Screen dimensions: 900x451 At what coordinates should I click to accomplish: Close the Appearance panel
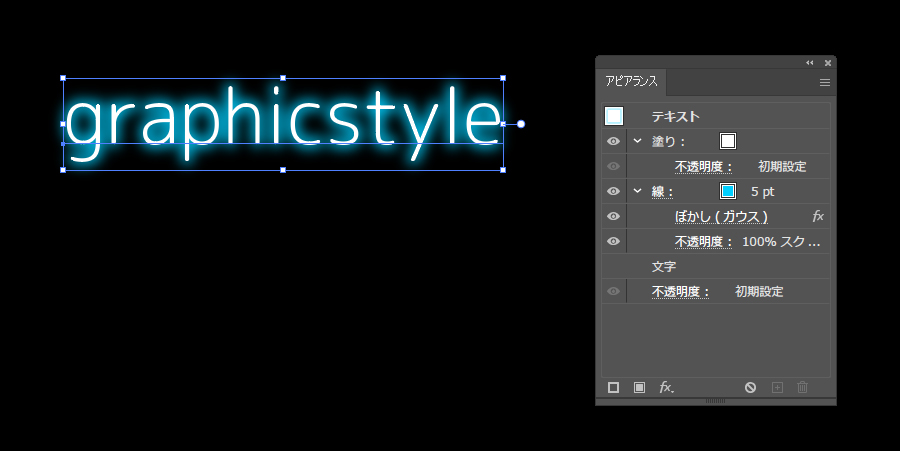click(828, 63)
